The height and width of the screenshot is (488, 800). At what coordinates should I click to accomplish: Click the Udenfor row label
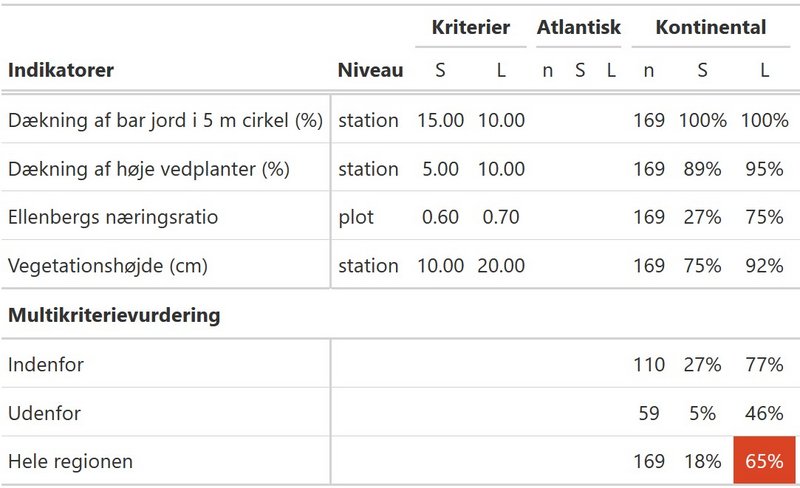pyautogui.click(x=44, y=413)
